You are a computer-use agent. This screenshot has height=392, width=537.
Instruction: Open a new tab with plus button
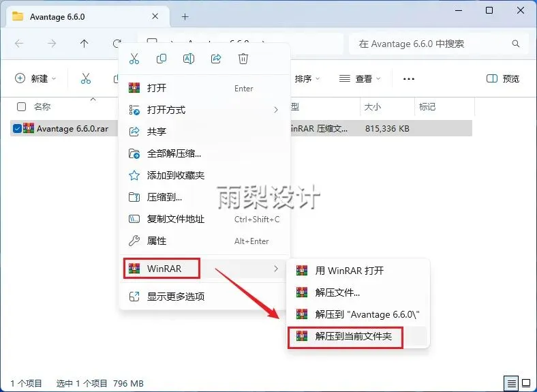pyautogui.click(x=185, y=16)
